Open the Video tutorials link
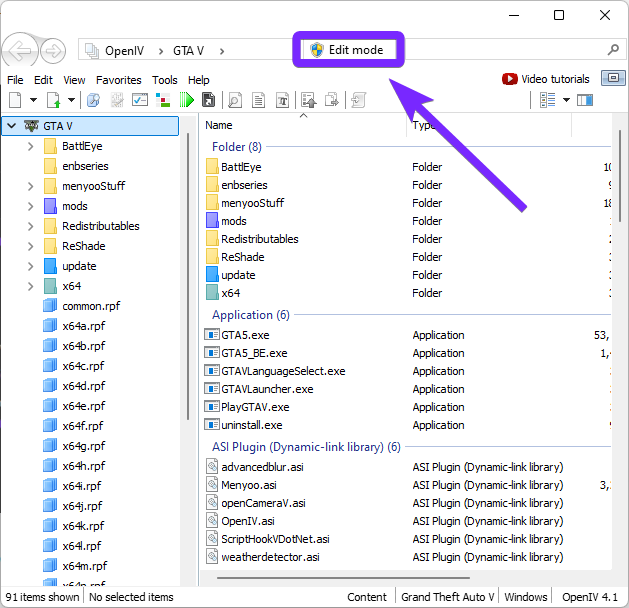This screenshot has width=629, height=608. click(555, 79)
